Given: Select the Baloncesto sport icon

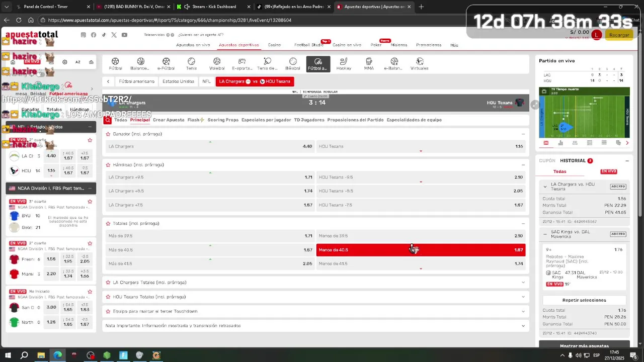Looking at the screenshot, I should 140,64.
